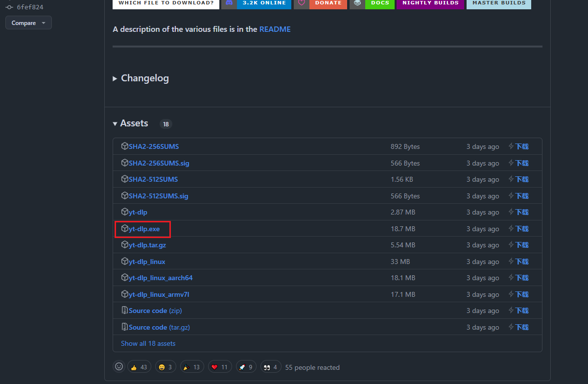React with laugh emoji (3)
This screenshot has width=588, height=384.
click(x=165, y=367)
